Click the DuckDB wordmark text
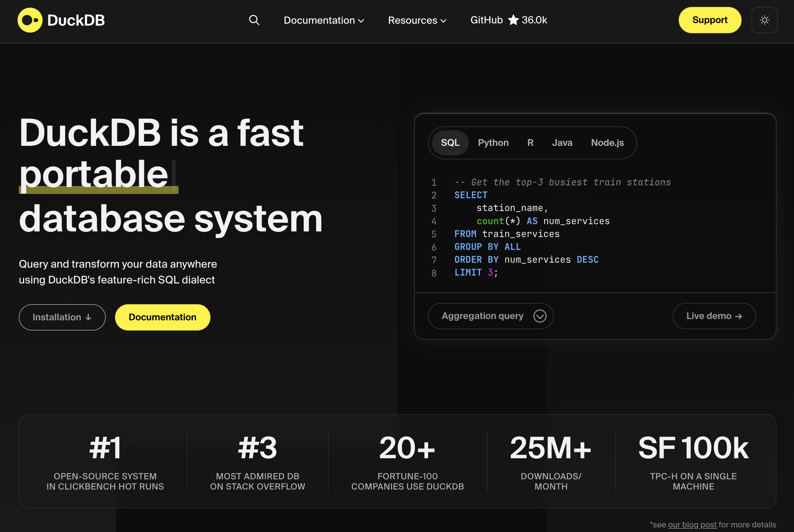The width and height of the screenshot is (794, 532). coord(76,20)
